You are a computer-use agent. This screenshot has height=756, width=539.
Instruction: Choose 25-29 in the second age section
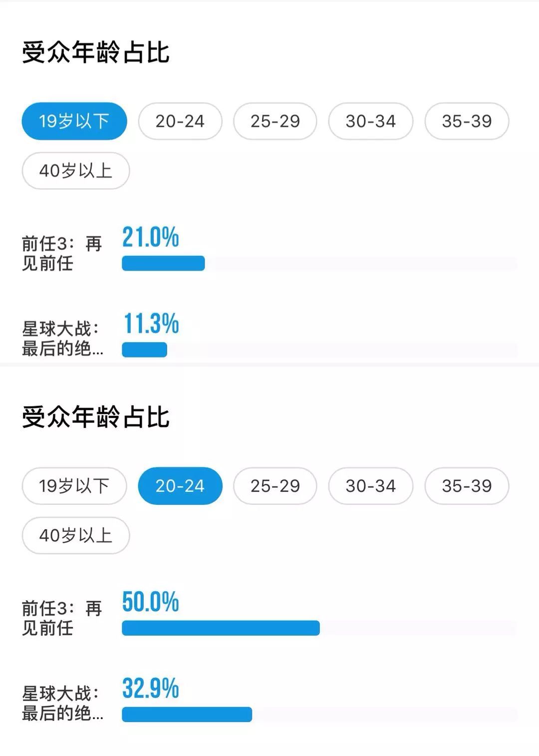pos(275,486)
